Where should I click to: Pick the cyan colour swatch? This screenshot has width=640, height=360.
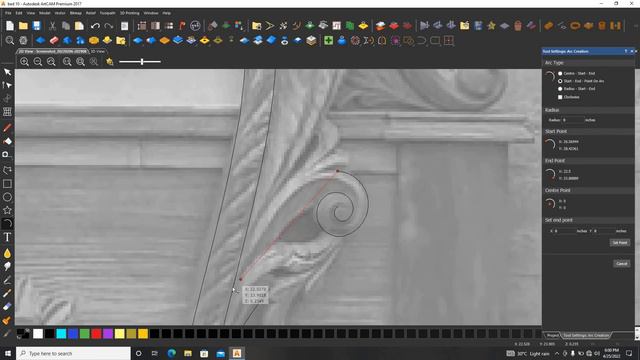pos(61,334)
